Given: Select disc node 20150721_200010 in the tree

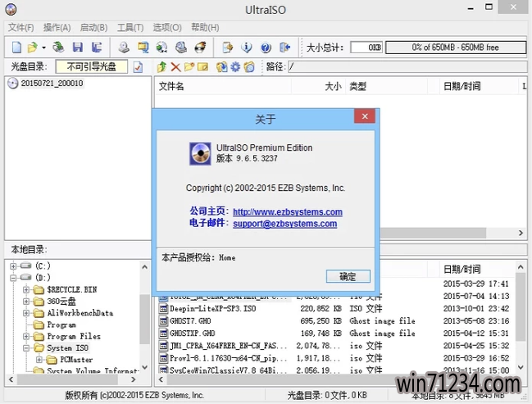Looking at the screenshot, I should [52, 83].
